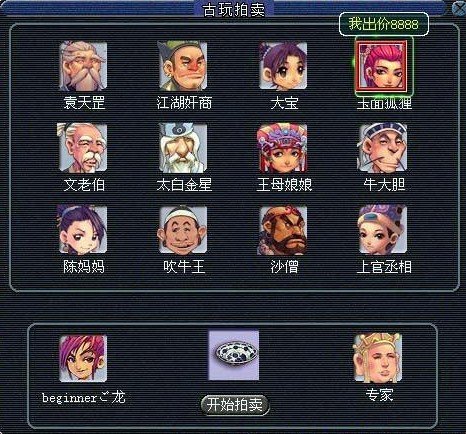Select the 沙僧 bearded portrait
The image size is (466, 434).
[x=283, y=230]
